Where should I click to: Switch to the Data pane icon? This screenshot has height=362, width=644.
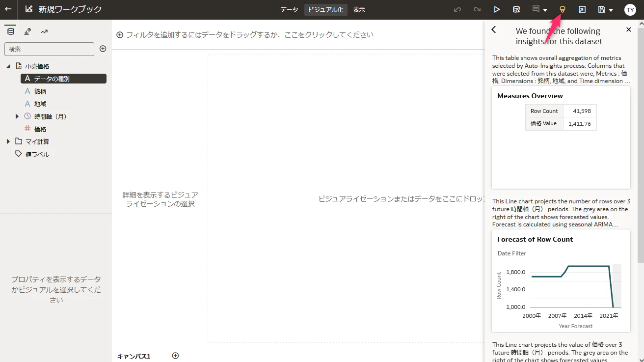point(11,31)
